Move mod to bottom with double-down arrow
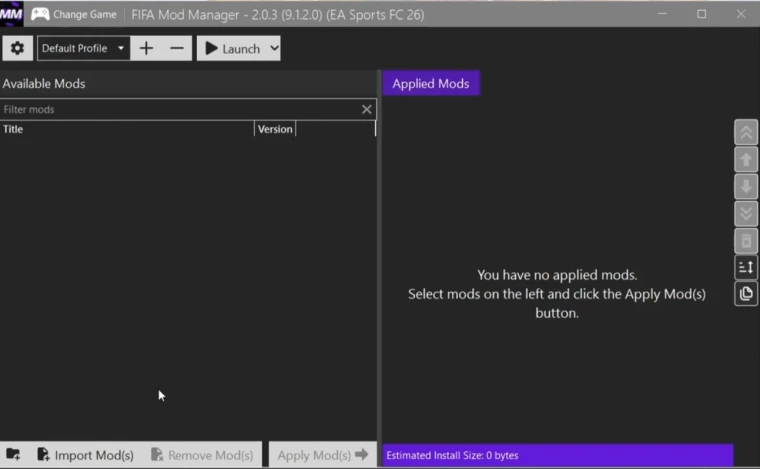 tap(746, 213)
